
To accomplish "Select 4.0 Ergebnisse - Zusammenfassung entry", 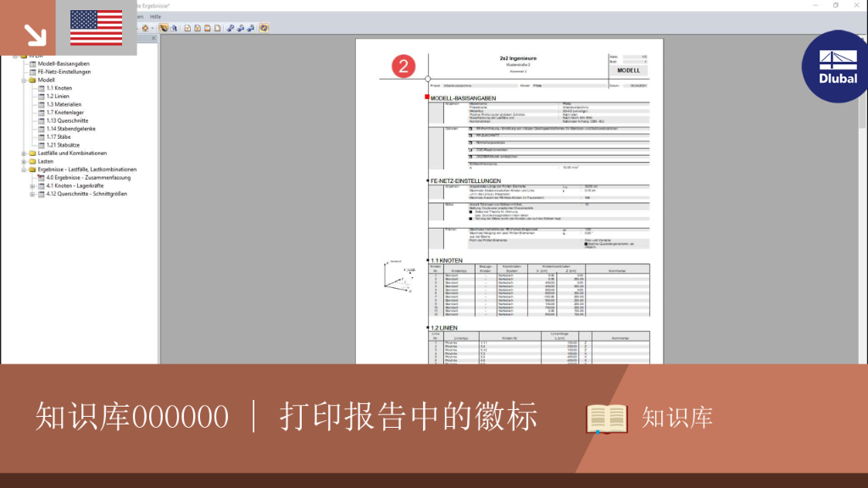I will tap(88, 178).
